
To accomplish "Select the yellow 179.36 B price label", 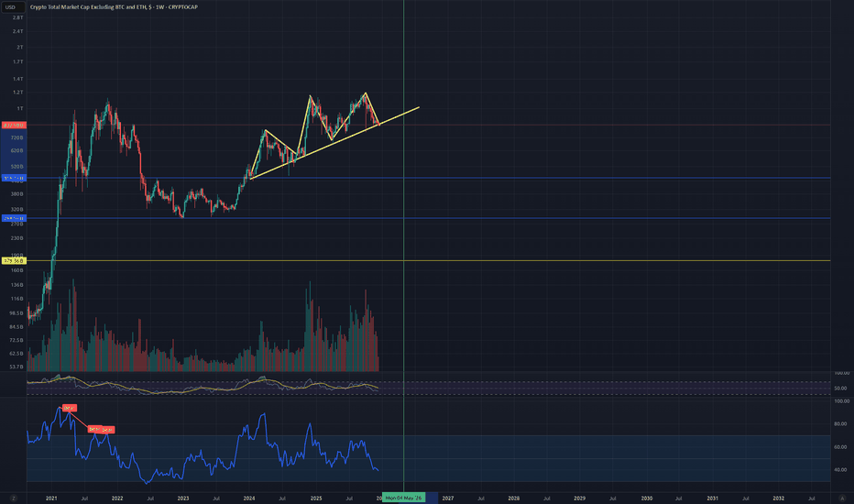I will click(x=14, y=261).
